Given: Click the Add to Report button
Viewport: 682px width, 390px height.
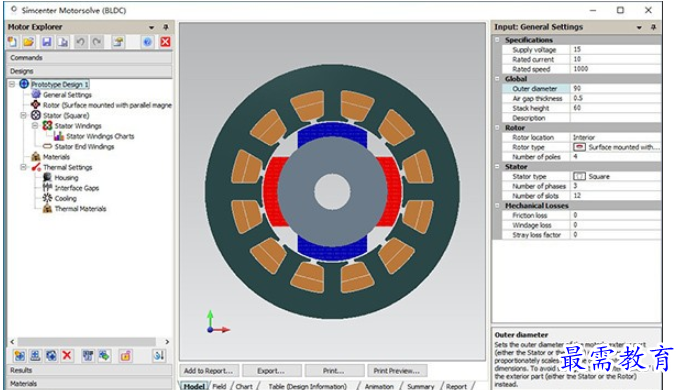Looking at the screenshot, I should (209, 371).
